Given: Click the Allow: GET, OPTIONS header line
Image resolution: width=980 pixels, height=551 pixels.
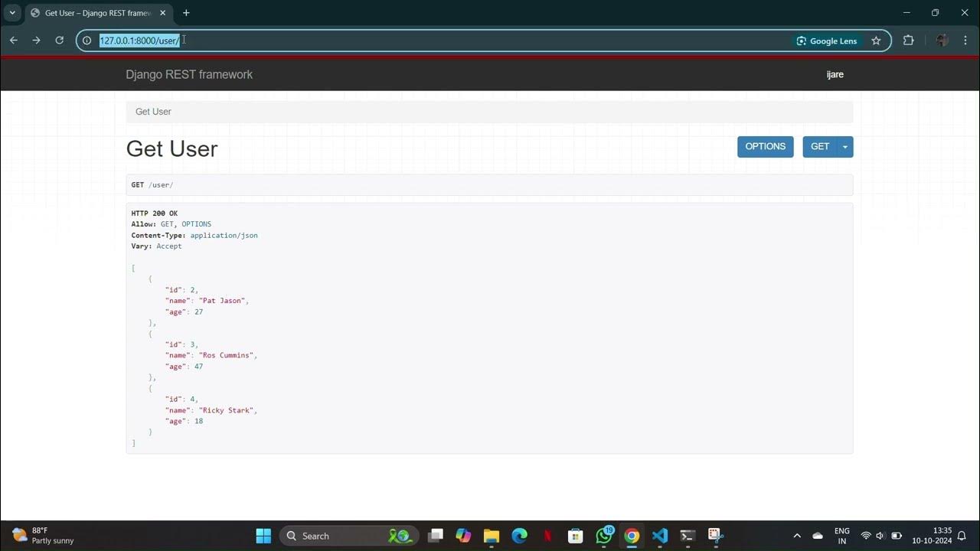Looking at the screenshot, I should pos(171,224).
